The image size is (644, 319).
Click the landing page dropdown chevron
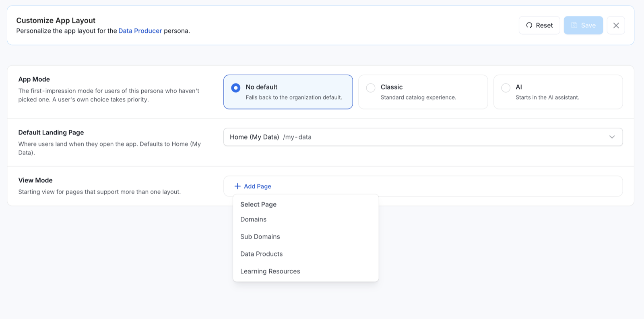pyautogui.click(x=612, y=137)
